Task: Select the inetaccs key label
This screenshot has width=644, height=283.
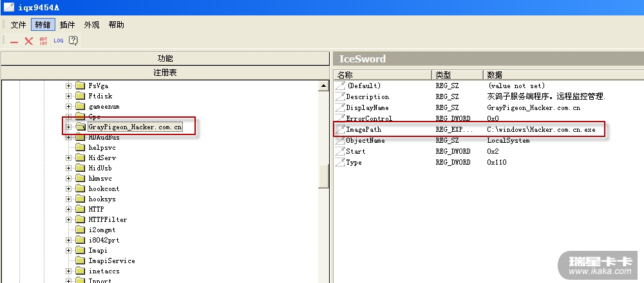Action: point(104,271)
